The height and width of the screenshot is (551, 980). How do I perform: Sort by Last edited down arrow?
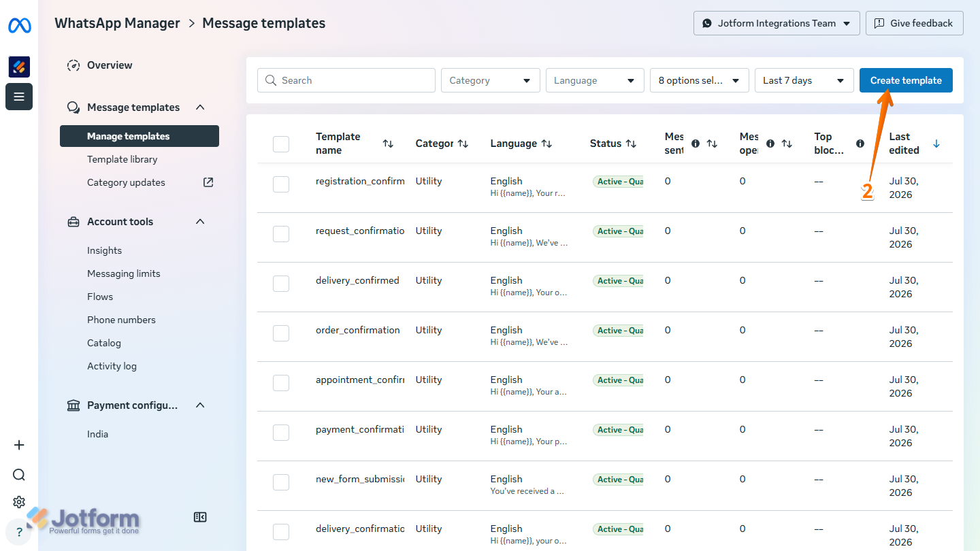coord(936,144)
